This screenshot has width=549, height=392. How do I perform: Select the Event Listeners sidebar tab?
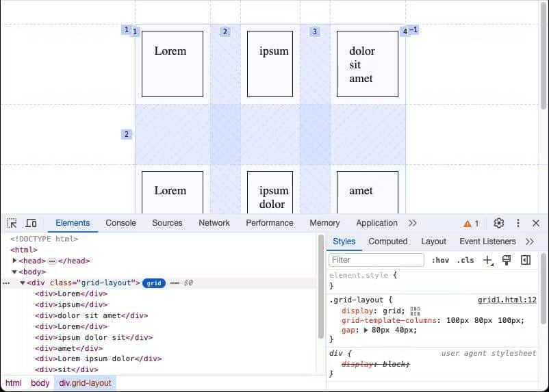pos(487,241)
